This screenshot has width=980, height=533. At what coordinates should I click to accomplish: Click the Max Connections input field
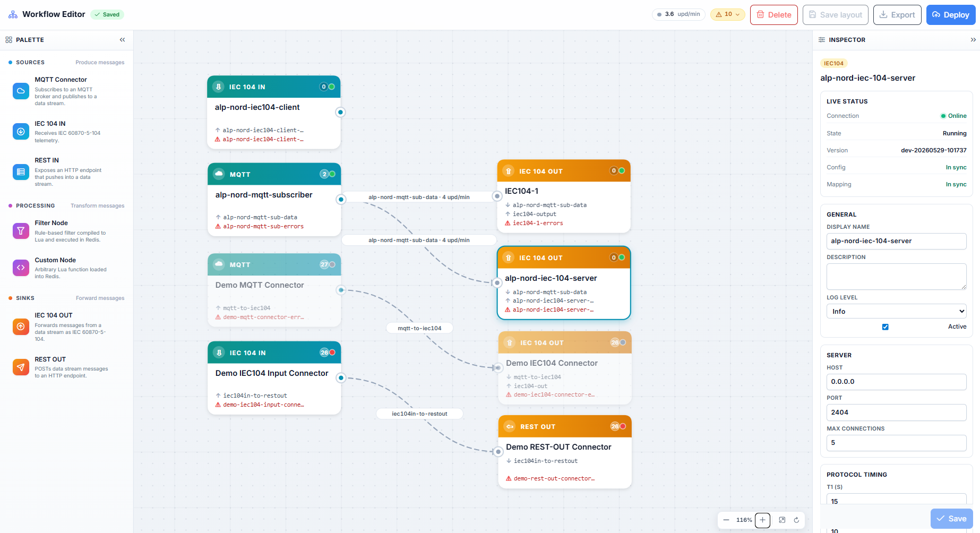(x=896, y=443)
